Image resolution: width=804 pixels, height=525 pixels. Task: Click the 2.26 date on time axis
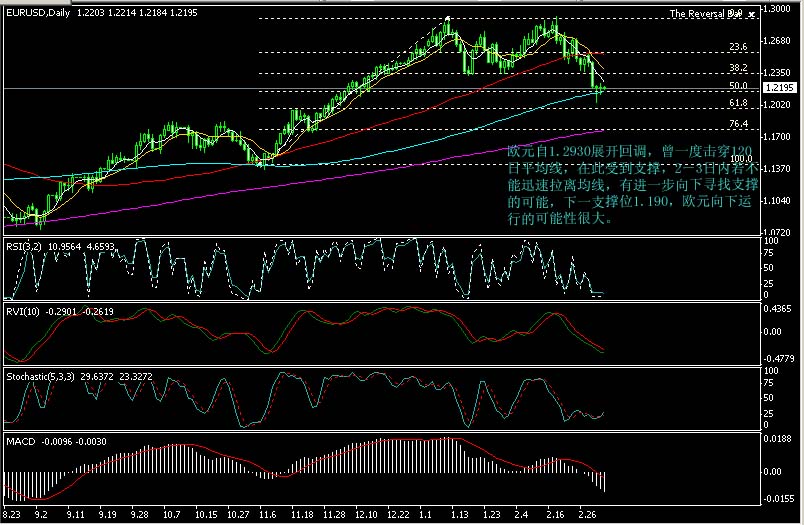(587, 514)
